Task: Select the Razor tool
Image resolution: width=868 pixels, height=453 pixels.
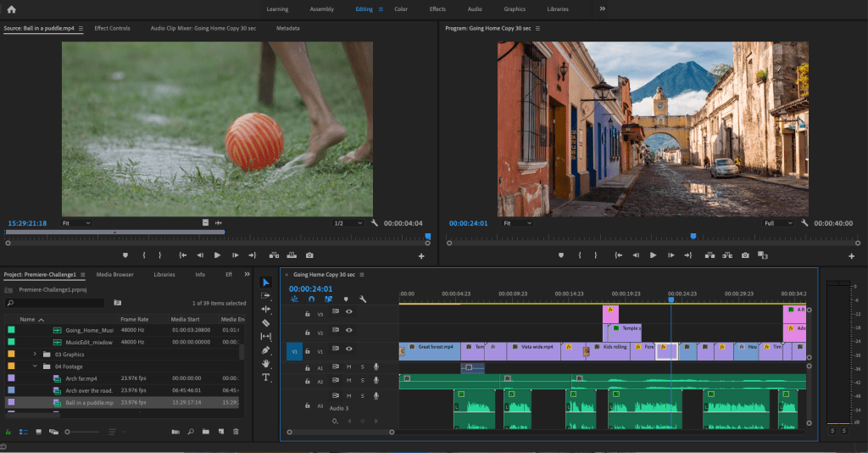Action: click(265, 322)
